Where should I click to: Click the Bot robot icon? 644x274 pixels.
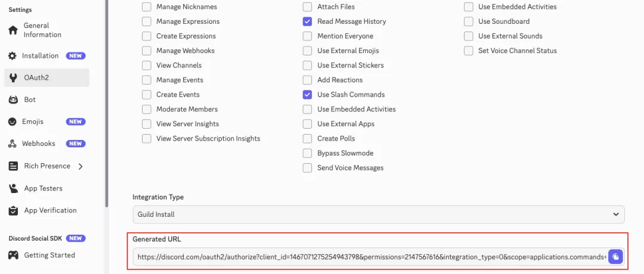13,99
